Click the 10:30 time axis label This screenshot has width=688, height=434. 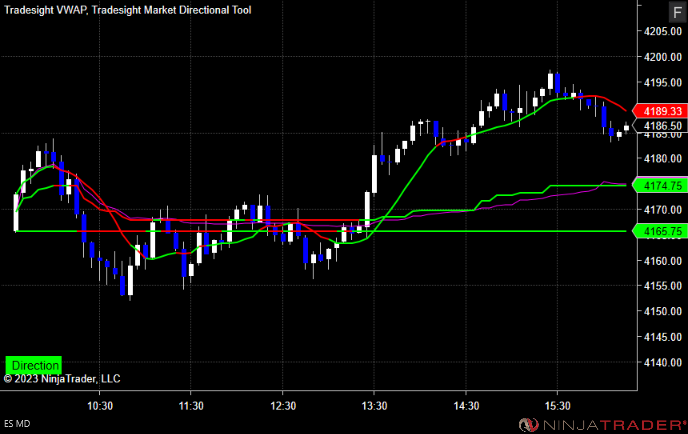tap(100, 406)
